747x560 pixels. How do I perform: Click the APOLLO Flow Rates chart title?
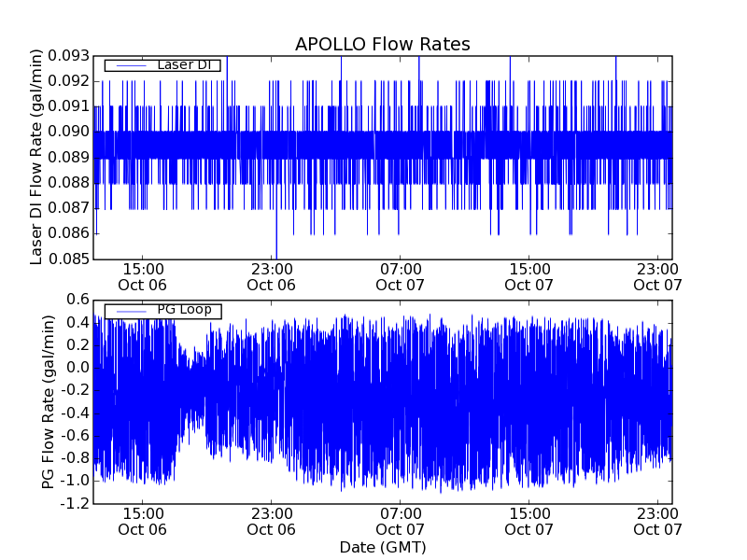point(382,45)
